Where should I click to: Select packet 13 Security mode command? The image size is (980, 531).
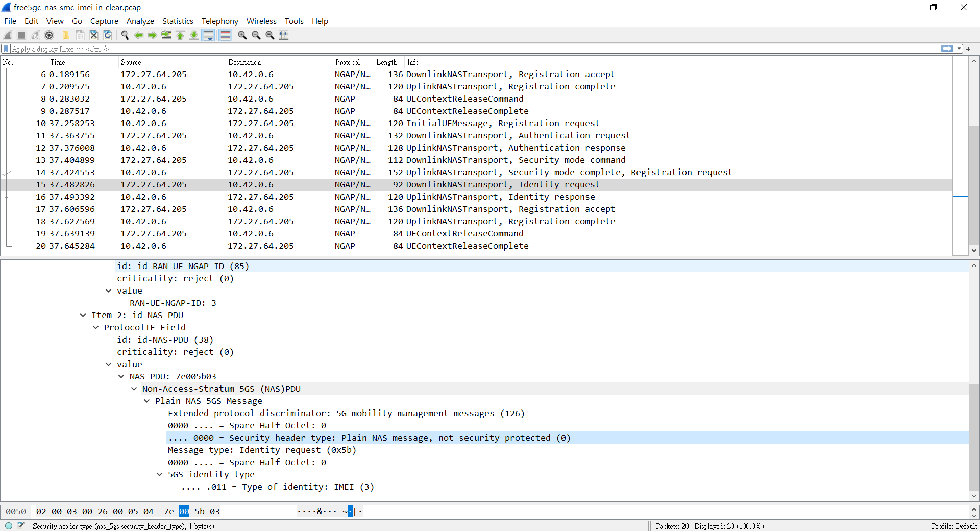[476, 160]
